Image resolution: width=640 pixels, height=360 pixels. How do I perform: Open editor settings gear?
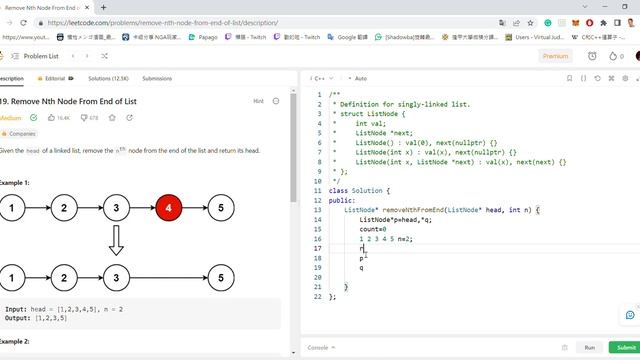point(625,78)
